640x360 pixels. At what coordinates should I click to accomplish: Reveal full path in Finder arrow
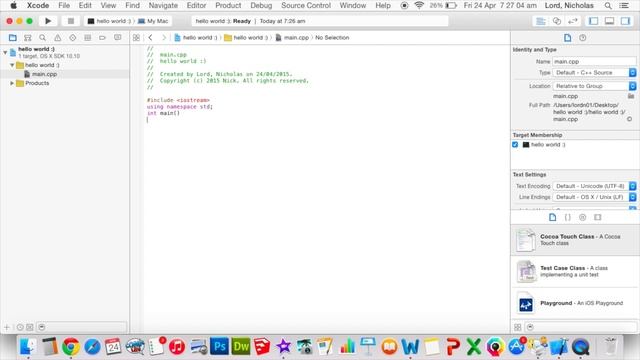coord(629,119)
